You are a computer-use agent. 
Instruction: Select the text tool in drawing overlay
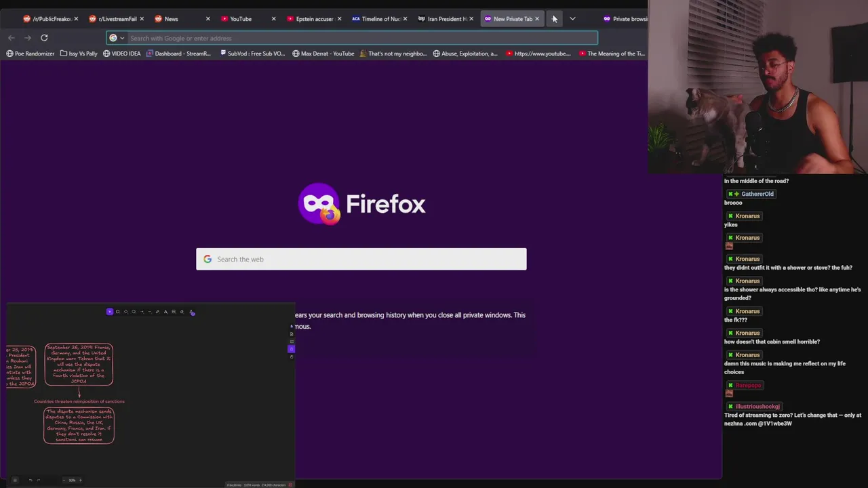click(x=165, y=312)
